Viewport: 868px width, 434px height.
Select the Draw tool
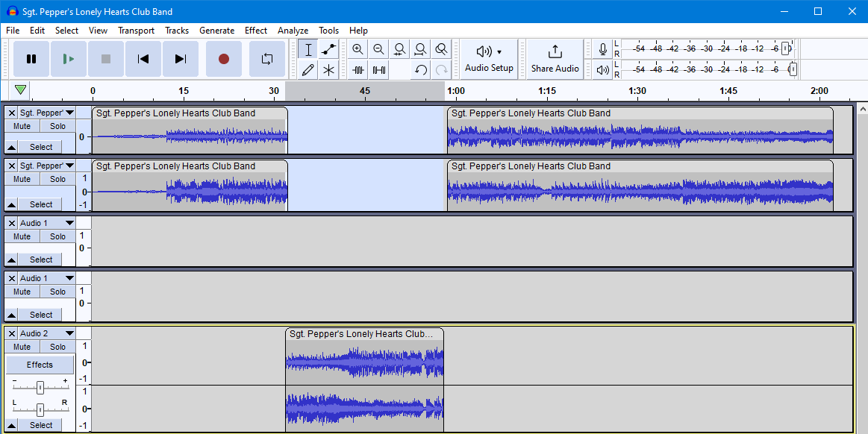[307, 69]
